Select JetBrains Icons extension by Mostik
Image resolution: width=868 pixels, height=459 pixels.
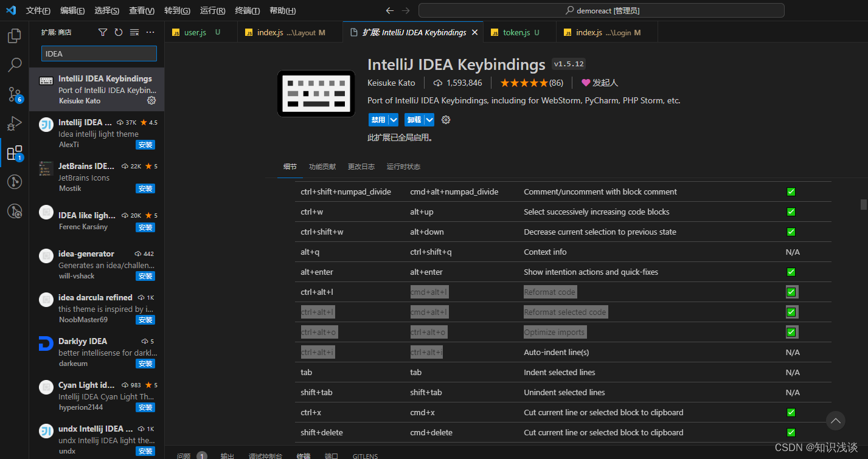pos(97,177)
